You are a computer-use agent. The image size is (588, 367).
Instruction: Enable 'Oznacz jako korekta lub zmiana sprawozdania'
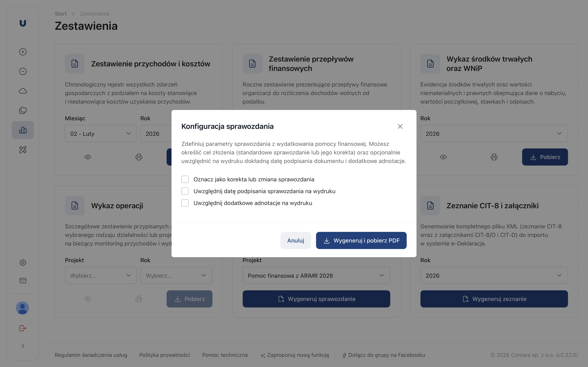click(185, 179)
